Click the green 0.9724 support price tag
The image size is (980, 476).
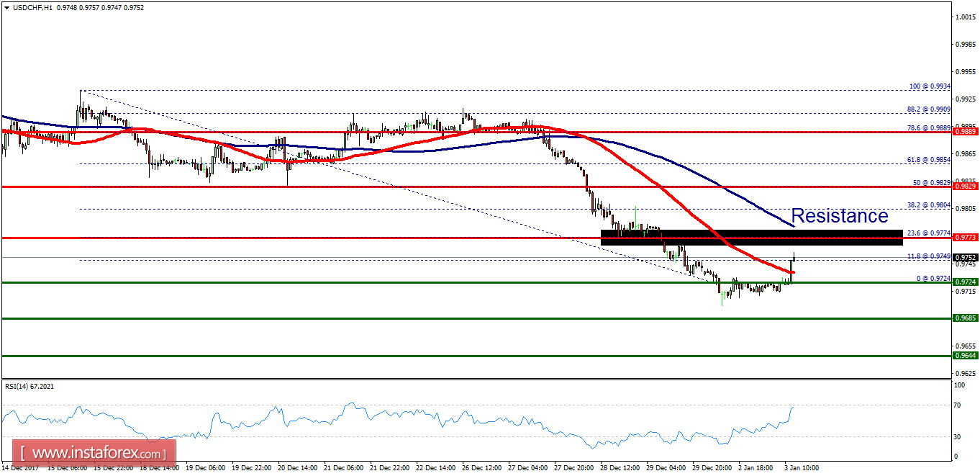(x=965, y=282)
